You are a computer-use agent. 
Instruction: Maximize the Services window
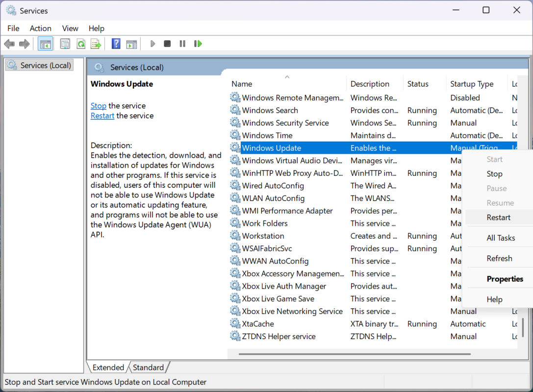(x=486, y=10)
